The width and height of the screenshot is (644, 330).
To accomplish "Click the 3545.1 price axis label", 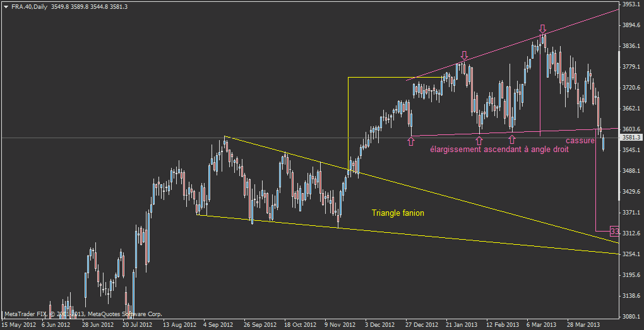I will tap(631, 150).
